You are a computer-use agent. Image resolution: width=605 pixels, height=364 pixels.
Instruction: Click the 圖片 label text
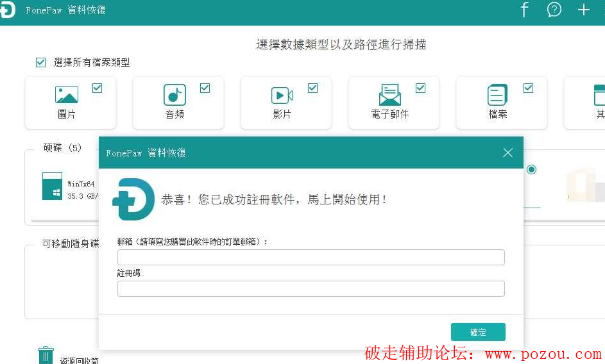pyautogui.click(x=66, y=114)
